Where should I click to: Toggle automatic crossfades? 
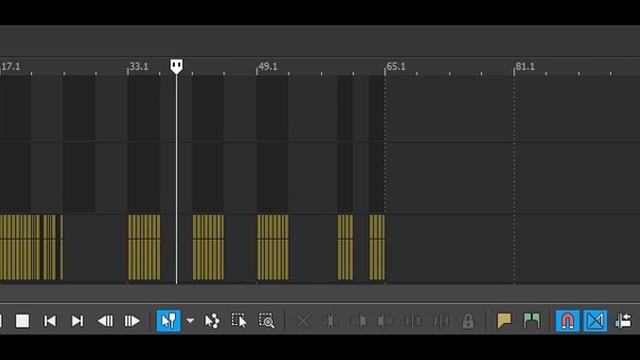click(595, 321)
